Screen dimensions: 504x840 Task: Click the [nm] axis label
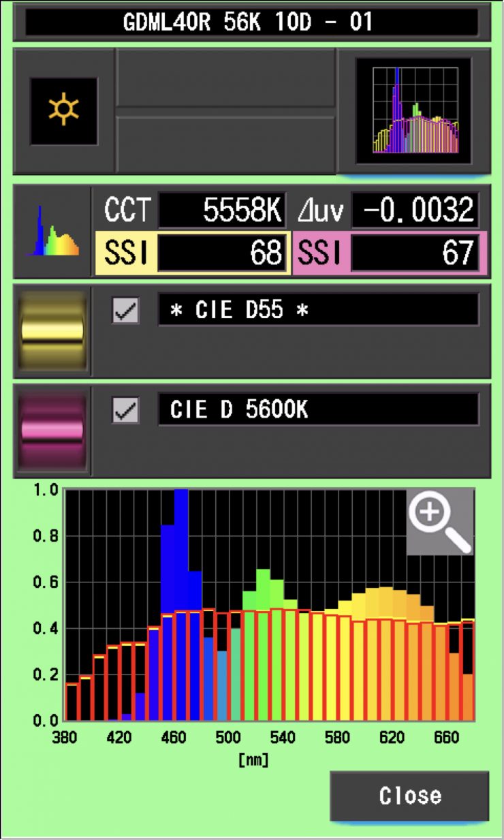[253, 759]
